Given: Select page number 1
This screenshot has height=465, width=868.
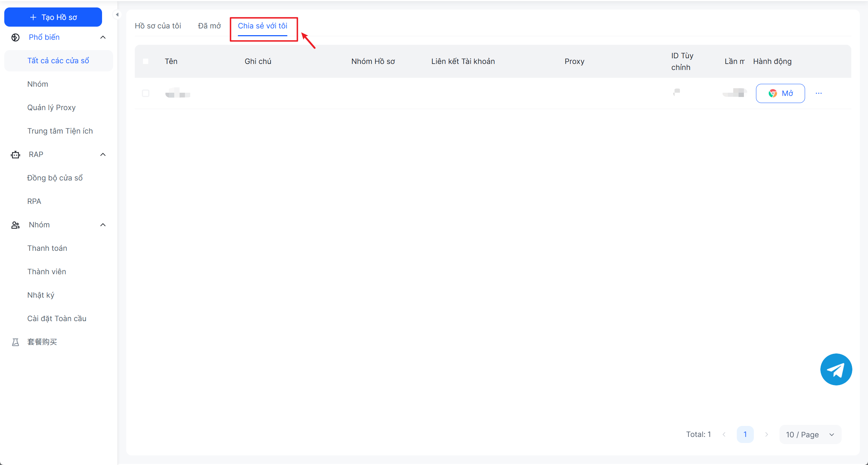Looking at the screenshot, I should pyautogui.click(x=745, y=434).
